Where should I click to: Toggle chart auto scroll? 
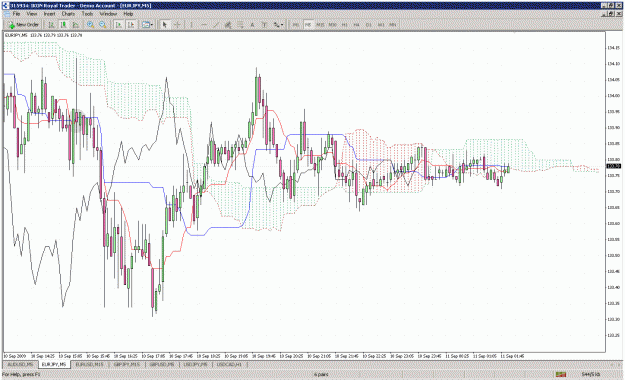pyautogui.click(x=118, y=25)
